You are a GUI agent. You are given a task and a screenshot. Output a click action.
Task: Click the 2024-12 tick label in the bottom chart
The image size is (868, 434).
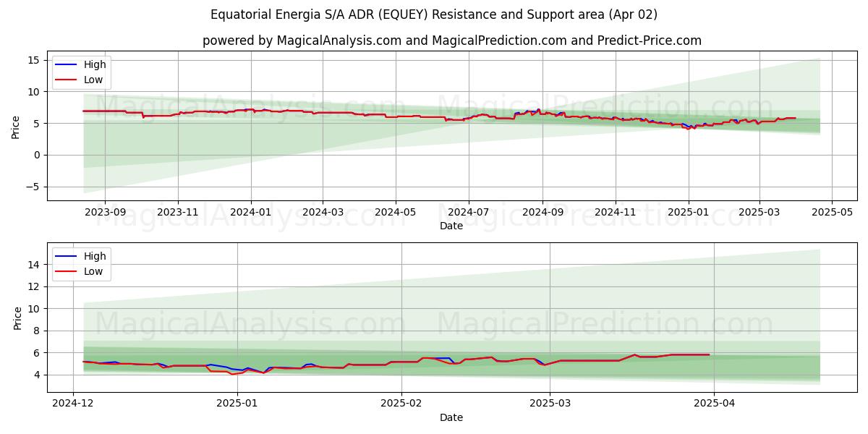pyautogui.click(x=73, y=404)
